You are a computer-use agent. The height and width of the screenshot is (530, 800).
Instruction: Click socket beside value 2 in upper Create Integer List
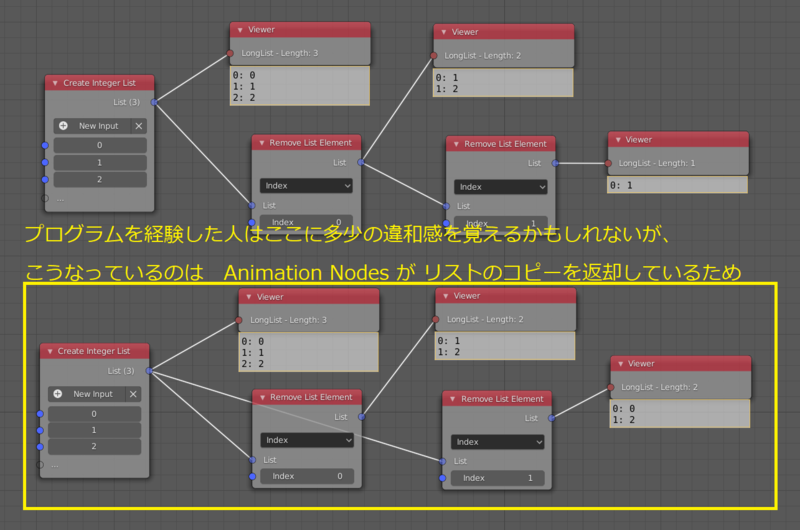pos(45,180)
